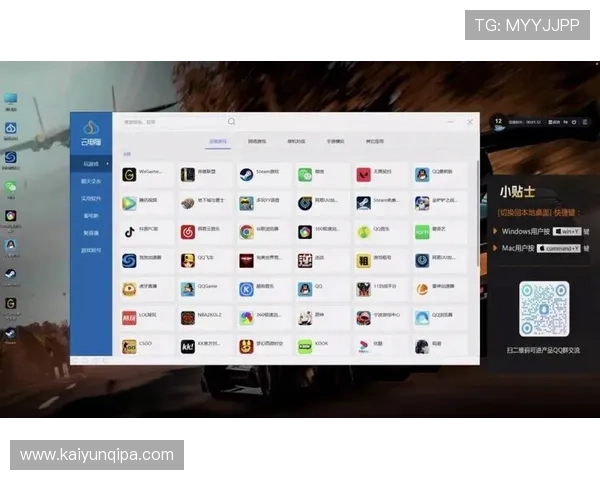The height and width of the screenshot is (480, 600).
Task: Launch the CSGO tile
Action: pyautogui.click(x=147, y=346)
